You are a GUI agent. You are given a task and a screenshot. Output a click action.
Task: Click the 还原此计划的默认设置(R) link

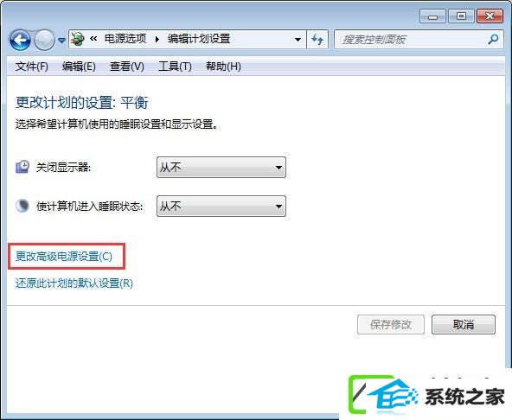(74, 283)
